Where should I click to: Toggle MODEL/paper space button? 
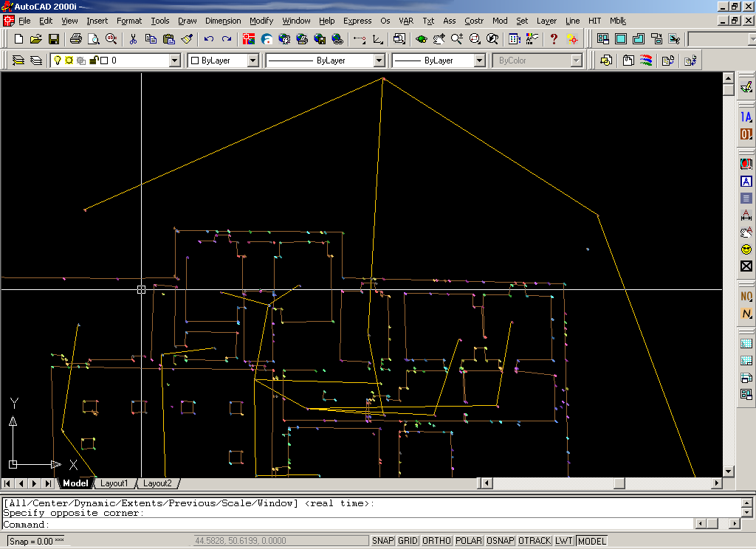[x=591, y=541]
